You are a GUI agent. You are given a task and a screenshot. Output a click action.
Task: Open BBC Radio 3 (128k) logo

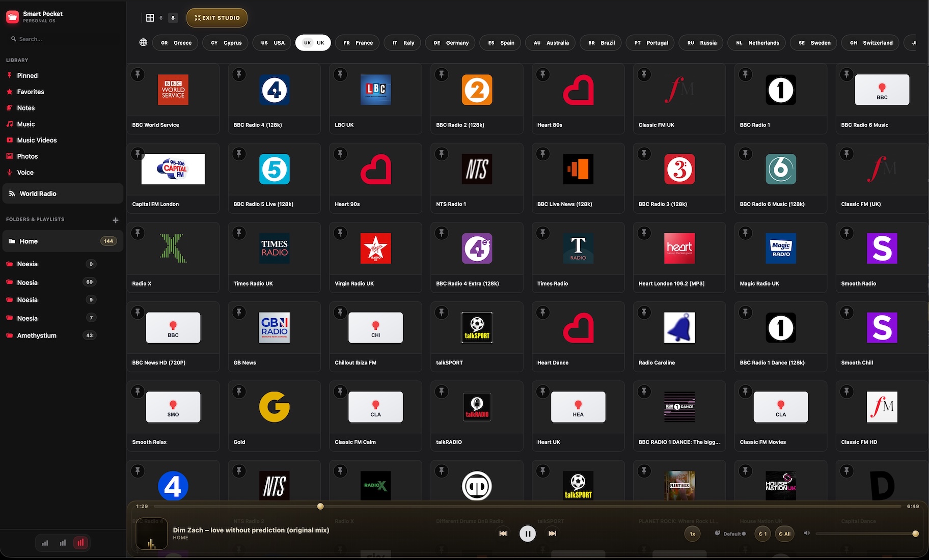click(679, 169)
